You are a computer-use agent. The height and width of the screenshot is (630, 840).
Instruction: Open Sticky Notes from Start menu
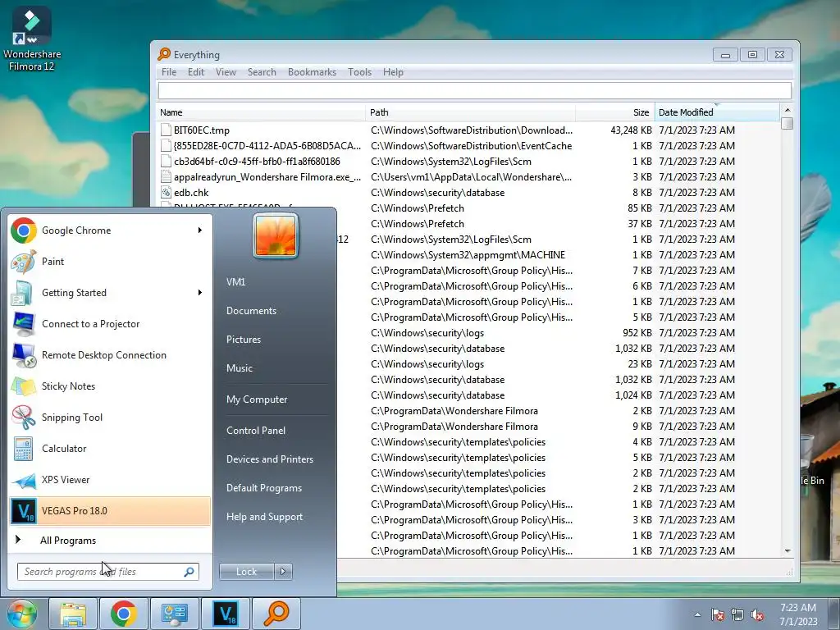pos(110,386)
